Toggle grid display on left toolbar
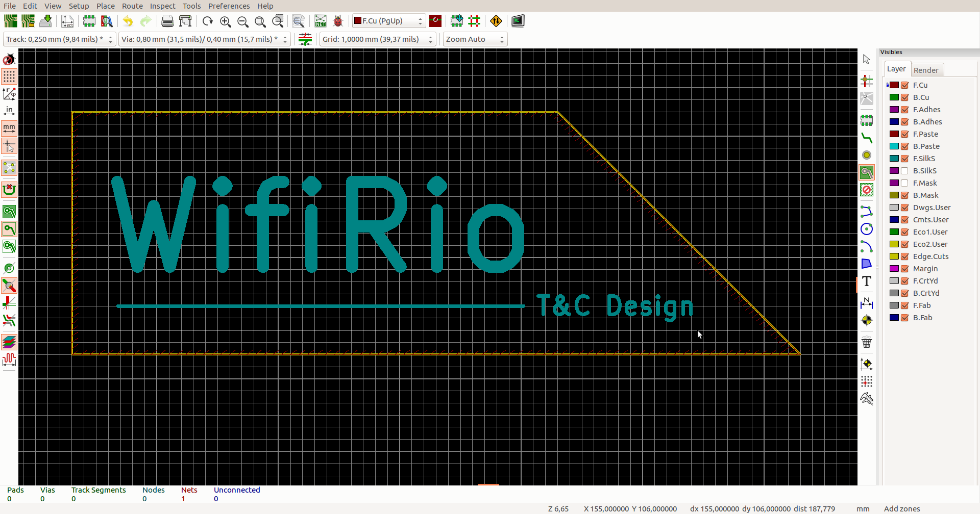980x514 pixels. (9, 76)
